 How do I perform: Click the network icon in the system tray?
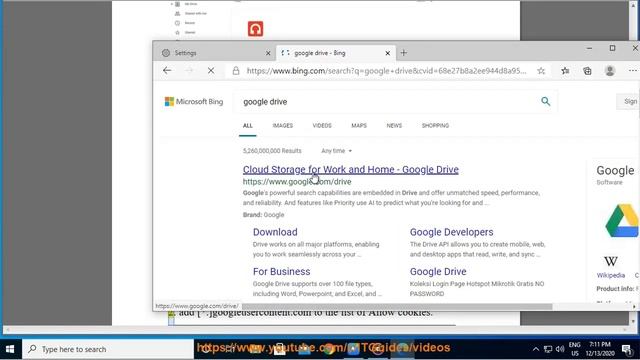[548, 349]
